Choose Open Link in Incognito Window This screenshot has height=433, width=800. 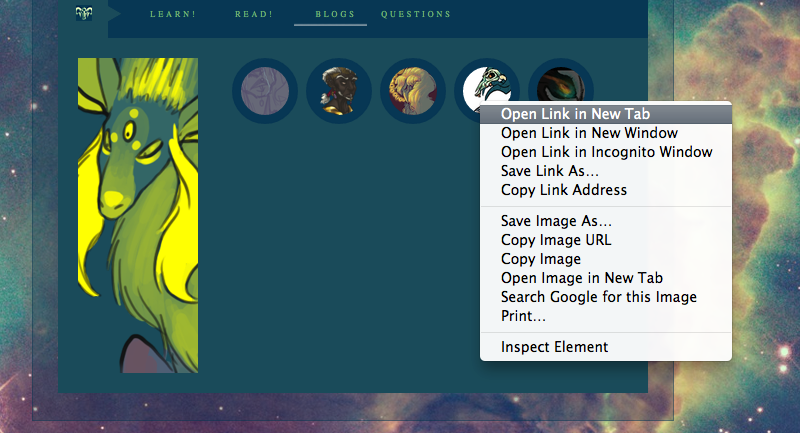(x=606, y=152)
